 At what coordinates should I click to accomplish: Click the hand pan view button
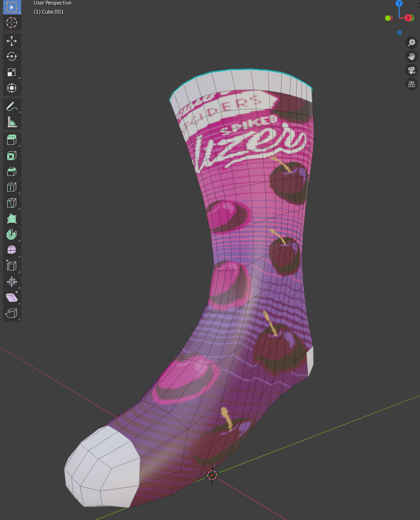(411, 56)
